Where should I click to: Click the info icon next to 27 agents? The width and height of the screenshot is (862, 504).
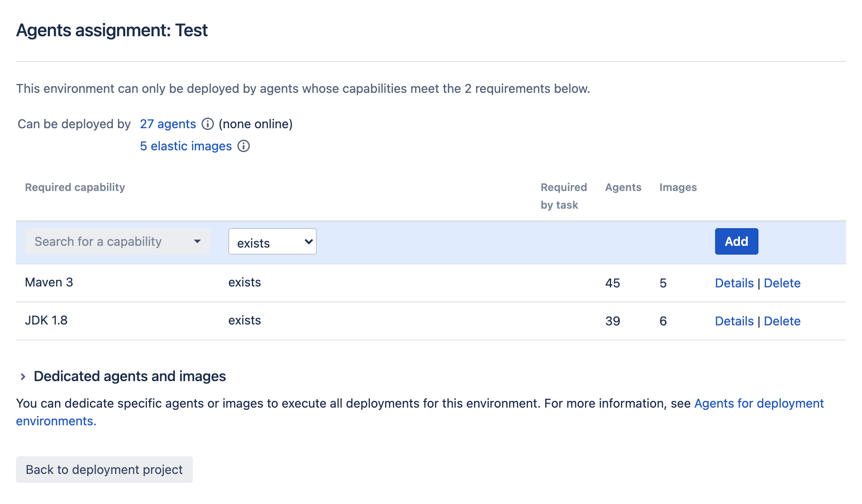pos(207,124)
